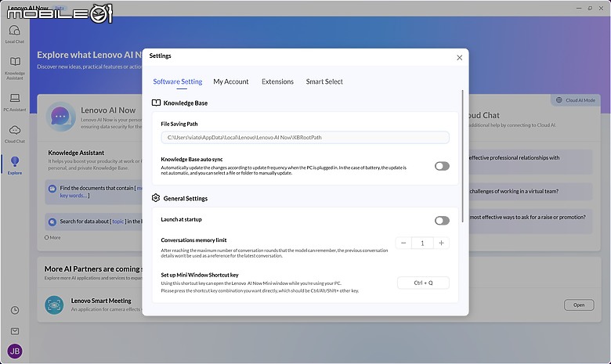This screenshot has height=364, width=611.
Task: Click the Ctrl + Q shortcut key box
Action: (x=423, y=283)
